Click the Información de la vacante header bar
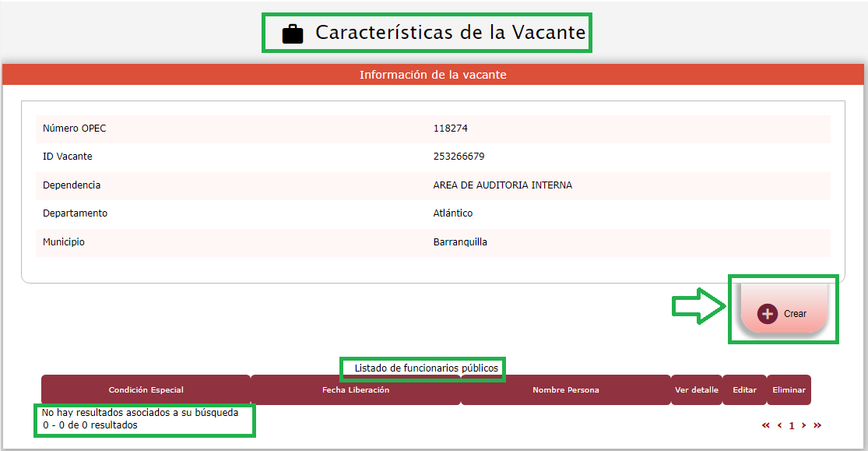 tap(433, 75)
